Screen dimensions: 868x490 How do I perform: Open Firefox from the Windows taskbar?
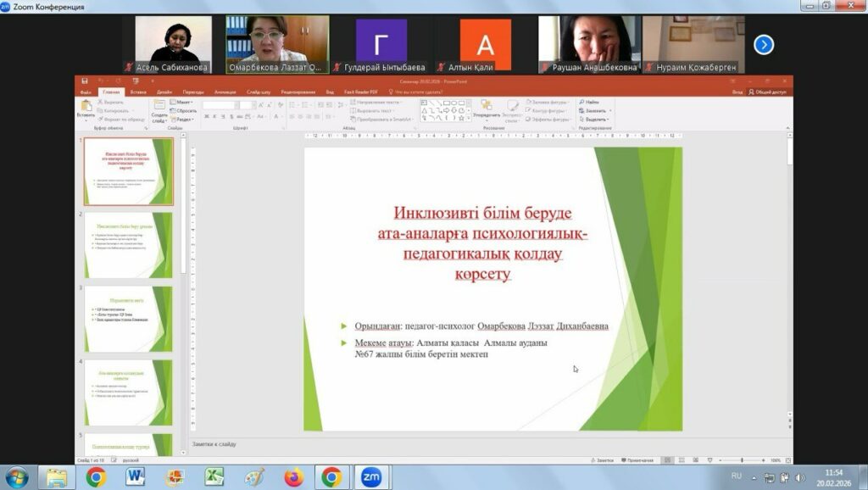click(293, 477)
